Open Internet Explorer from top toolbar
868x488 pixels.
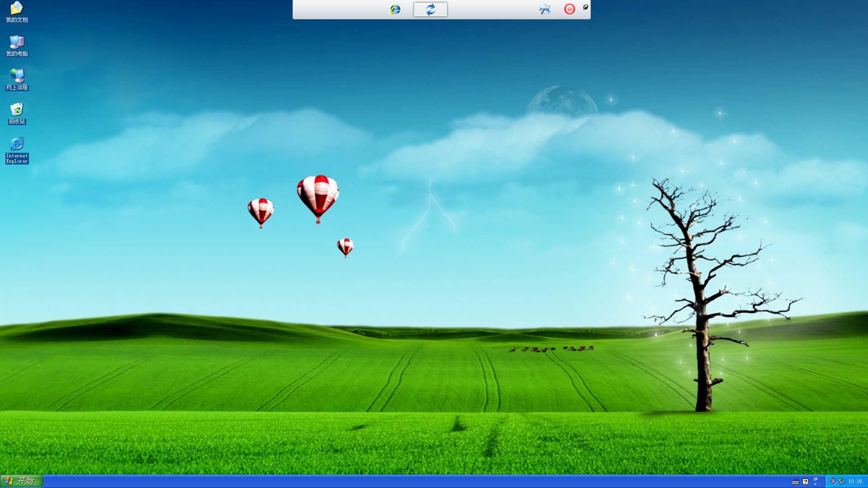[395, 9]
